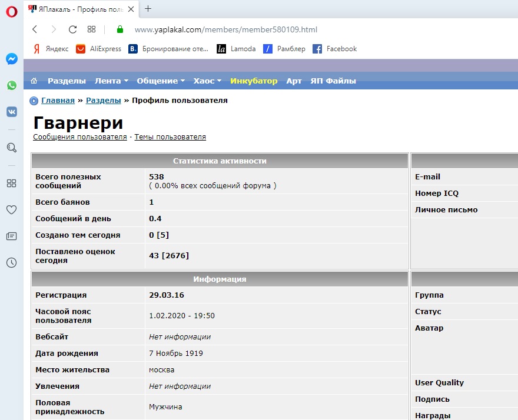Open the Бронирование оте... bookmark
This screenshot has width=518, height=420.
click(168, 49)
